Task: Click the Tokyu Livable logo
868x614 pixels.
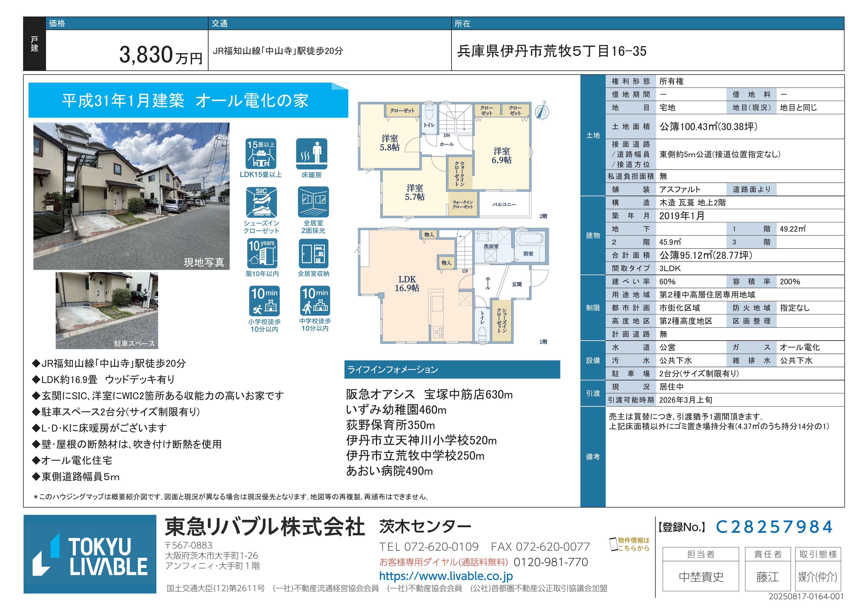Action: (x=90, y=554)
